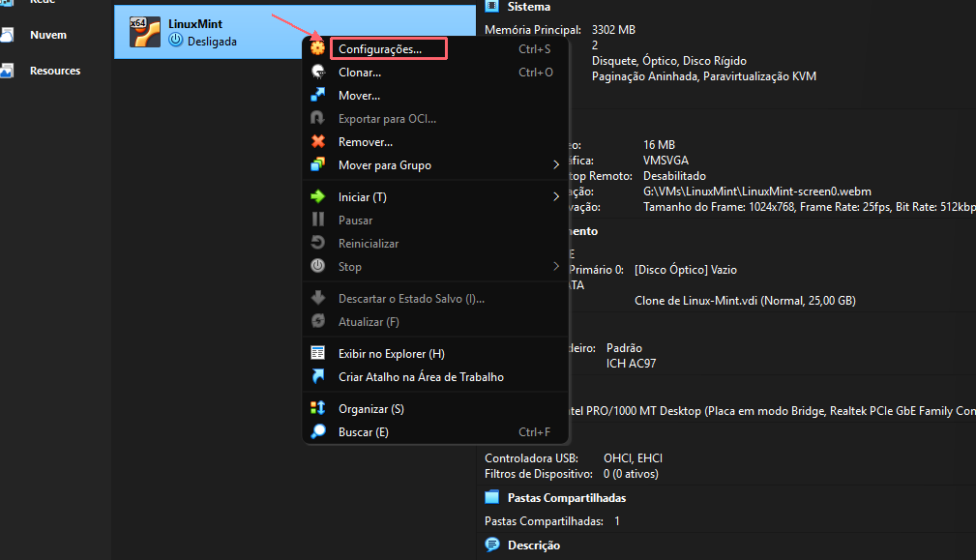
Task: Click the Buscar magnifier icon
Action: click(318, 431)
